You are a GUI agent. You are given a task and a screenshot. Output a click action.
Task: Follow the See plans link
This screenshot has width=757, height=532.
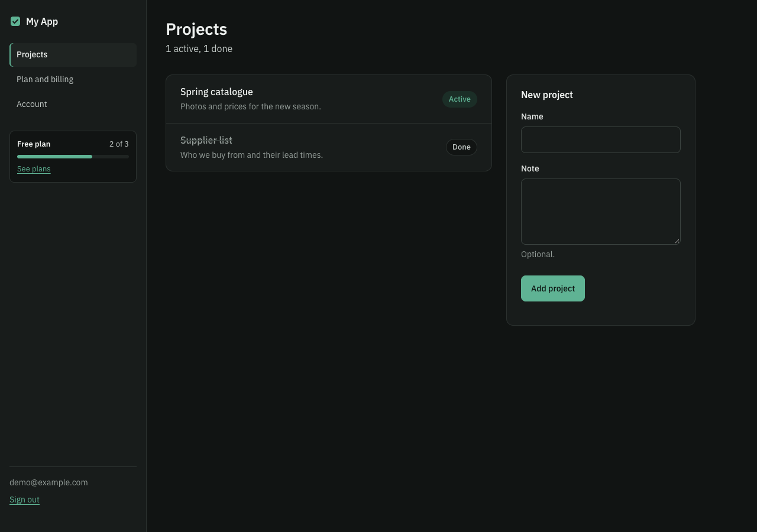click(x=34, y=169)
